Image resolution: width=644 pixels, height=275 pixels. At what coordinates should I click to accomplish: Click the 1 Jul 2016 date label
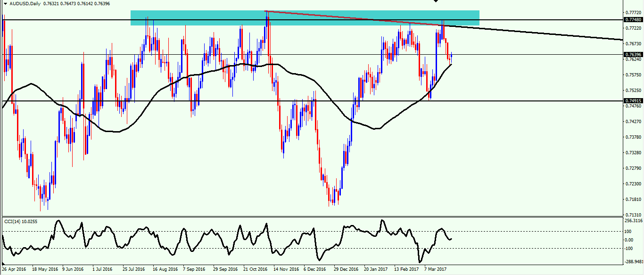103,269
